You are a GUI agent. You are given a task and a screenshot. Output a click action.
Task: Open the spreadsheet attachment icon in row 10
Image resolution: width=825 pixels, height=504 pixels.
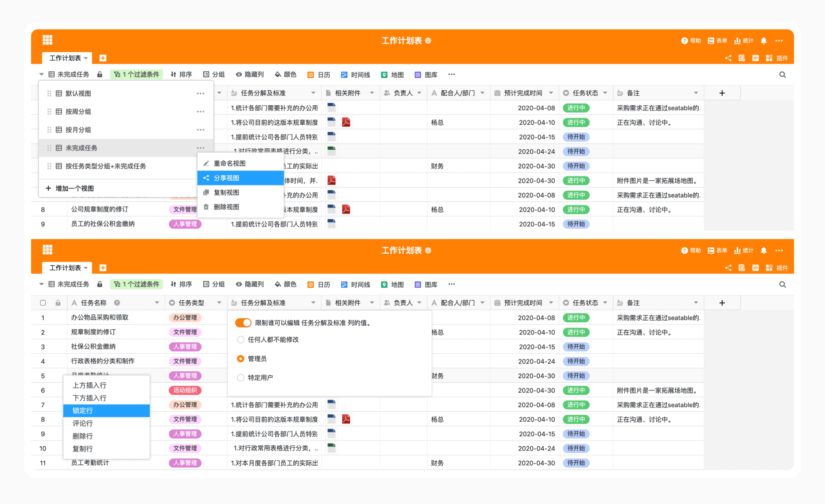click(331, 448)
